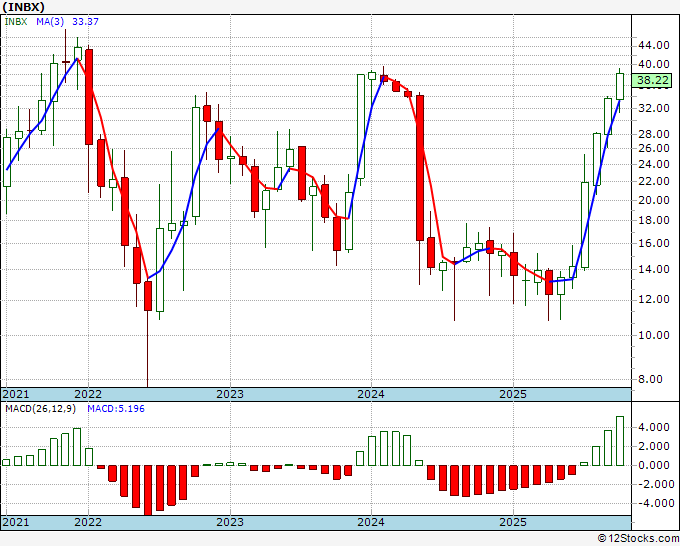The height and width of the screenshot is (546, 680).
Task: Click the MA(3) indicator label
Action: 50,21
